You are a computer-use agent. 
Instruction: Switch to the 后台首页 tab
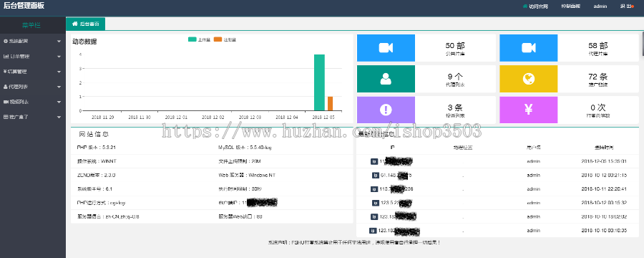tap(85, 24)
